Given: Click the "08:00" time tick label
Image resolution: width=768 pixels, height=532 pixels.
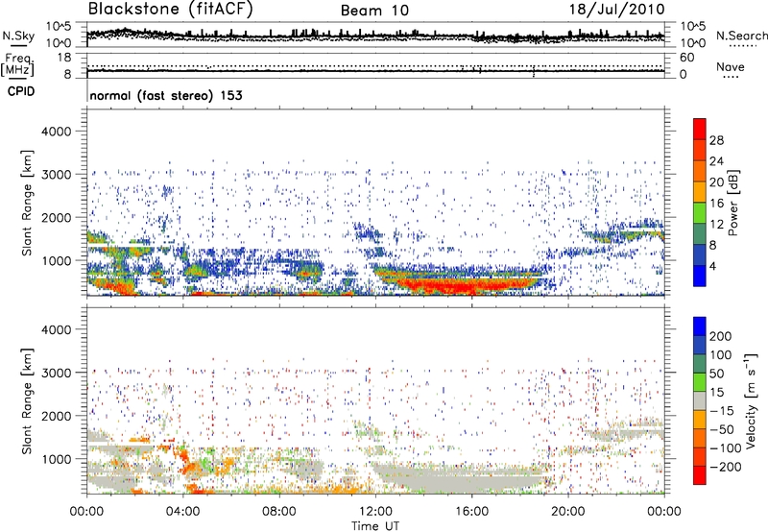Looking at the screenshot, I should click(278, 512).
